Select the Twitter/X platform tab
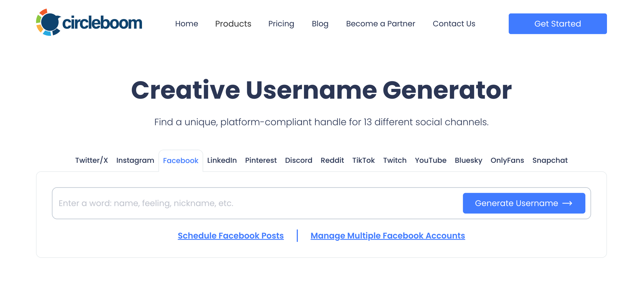Viewport: 644px width, 305px height. [91, 160]
